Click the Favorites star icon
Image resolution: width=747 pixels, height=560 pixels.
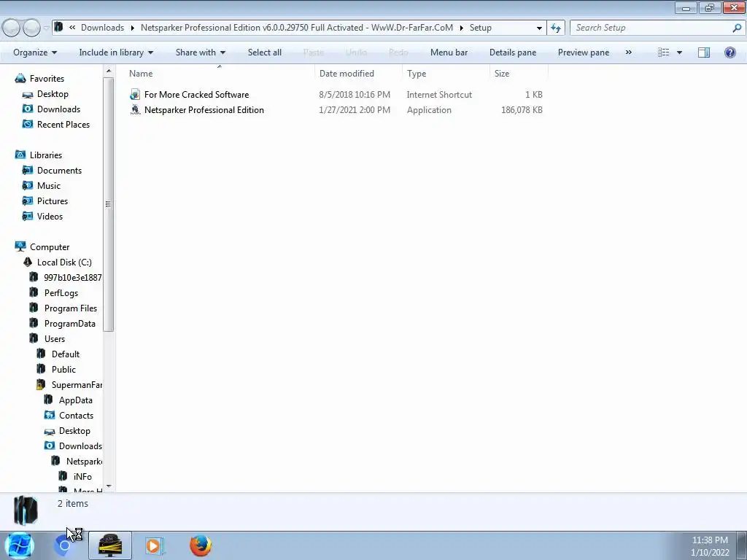point(20,79)
